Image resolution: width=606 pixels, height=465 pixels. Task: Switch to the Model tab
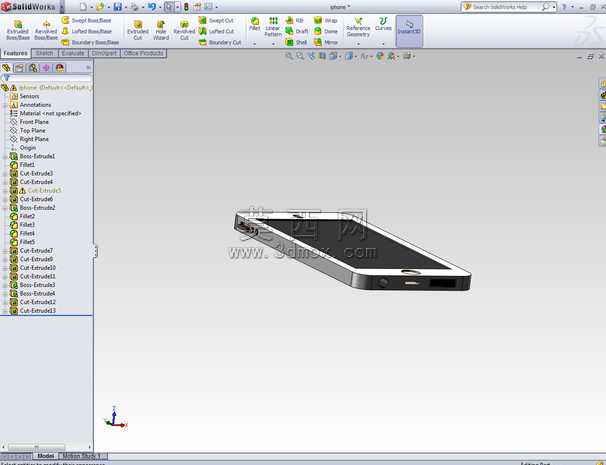coord(45,456)
